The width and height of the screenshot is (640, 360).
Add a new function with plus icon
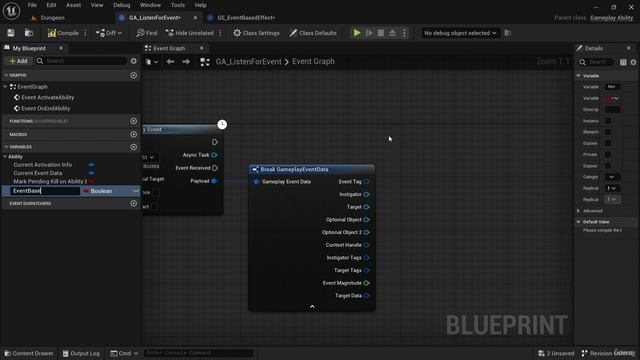[x=133, y=121]
